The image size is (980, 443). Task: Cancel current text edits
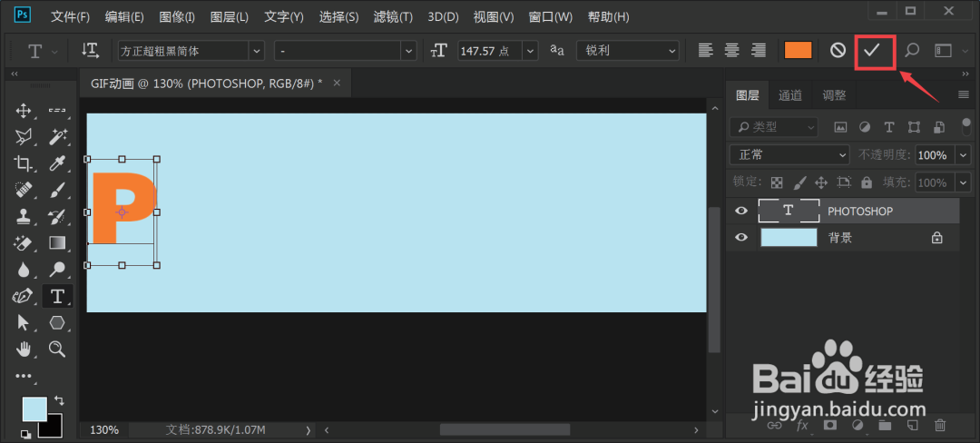tap(838, 51)
